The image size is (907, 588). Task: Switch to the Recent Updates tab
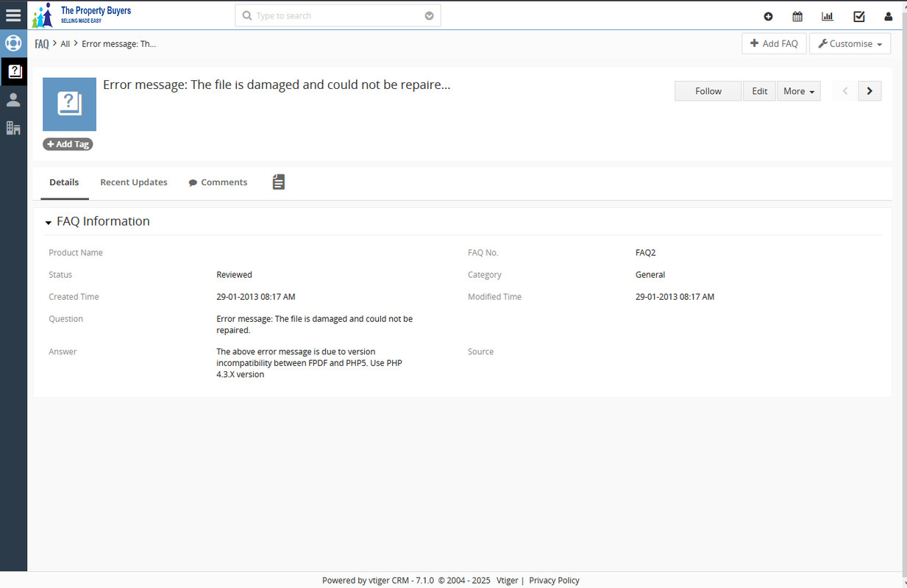click(x=134, y=182)
